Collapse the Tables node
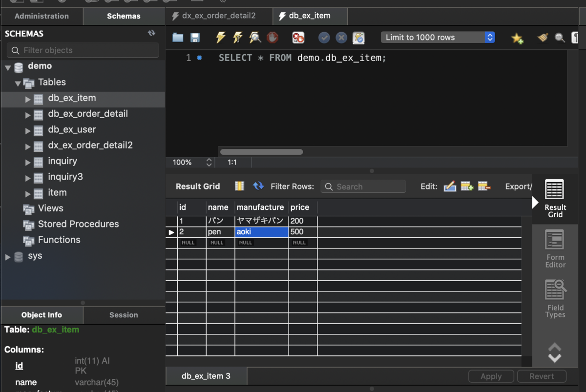The height and width of the screenshot is (392, 586). click(x=18, y=82)
